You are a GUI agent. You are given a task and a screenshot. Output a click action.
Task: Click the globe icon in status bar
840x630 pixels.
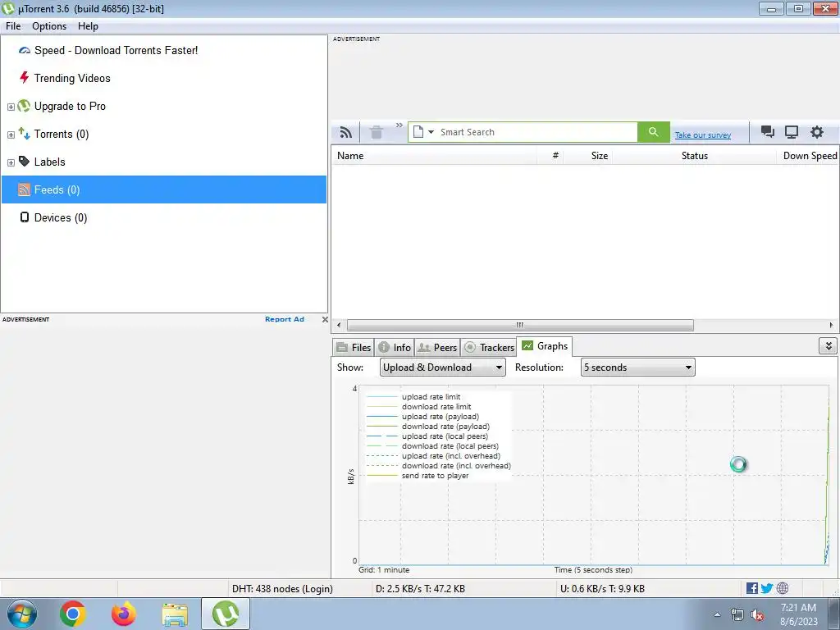click(x=782, y=588)
